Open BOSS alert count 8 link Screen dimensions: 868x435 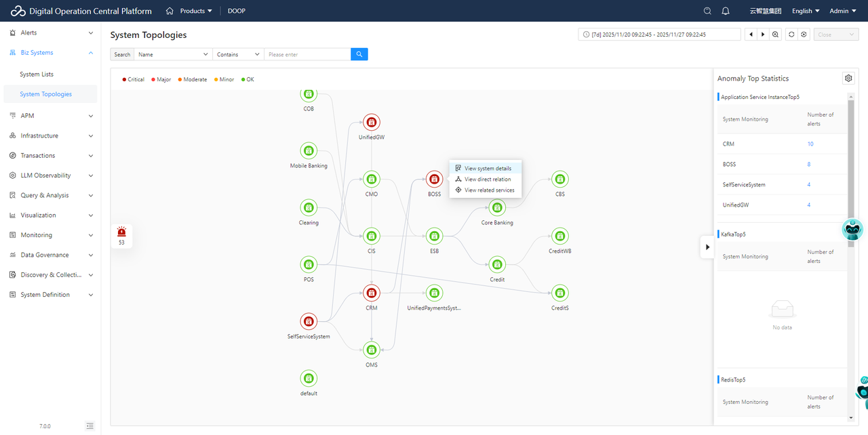click(x=809, y=165)
